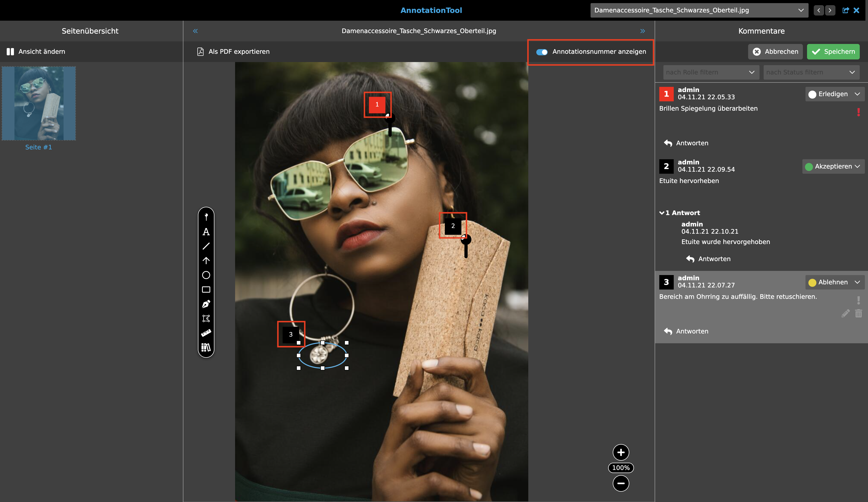Toggle the Annotationsnummer anzeigen switch
Viewport: 868px width, 502px height.
click(x=542, y=52)
